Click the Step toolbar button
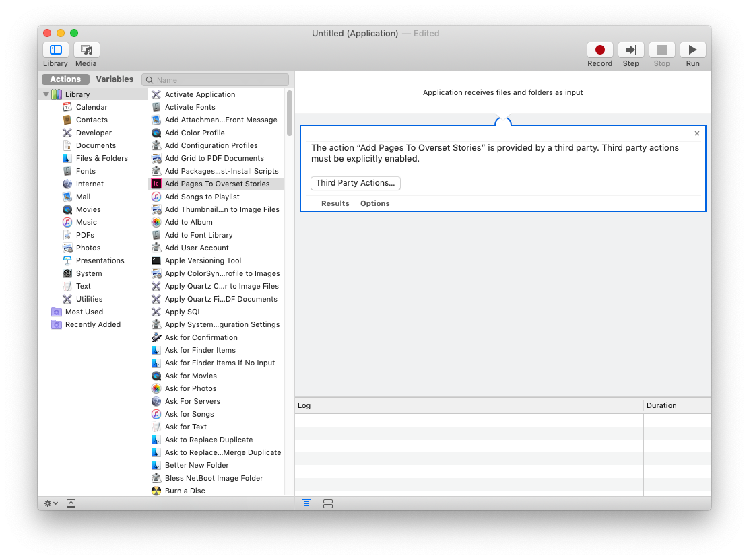Screen dimensions: 749x560 click(x=630, y=50)
